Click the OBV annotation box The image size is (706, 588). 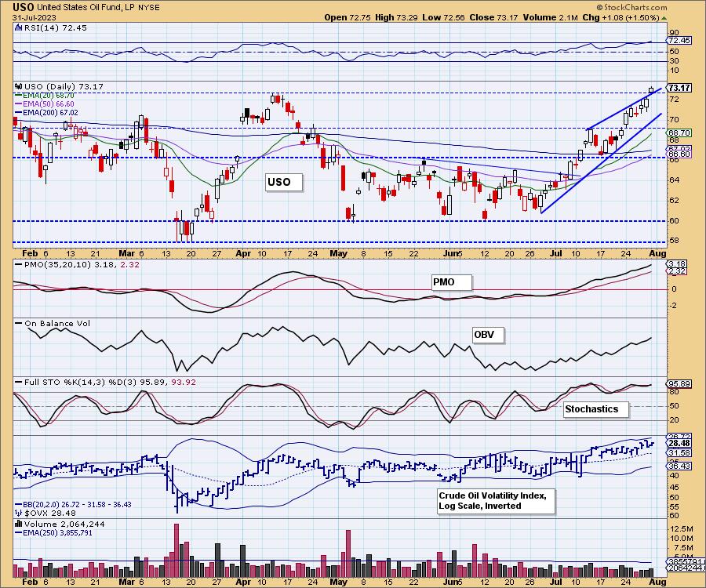pos(488,335)
